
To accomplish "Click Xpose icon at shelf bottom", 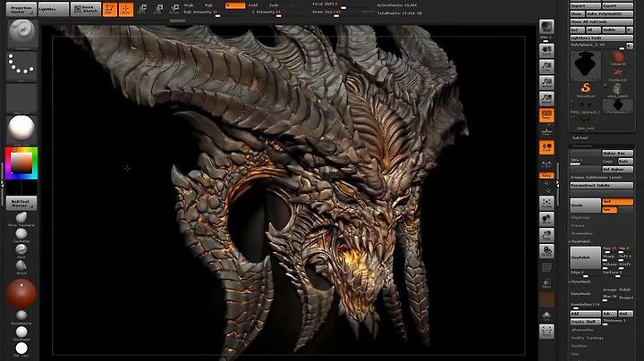I will click(x=547, y=332).
